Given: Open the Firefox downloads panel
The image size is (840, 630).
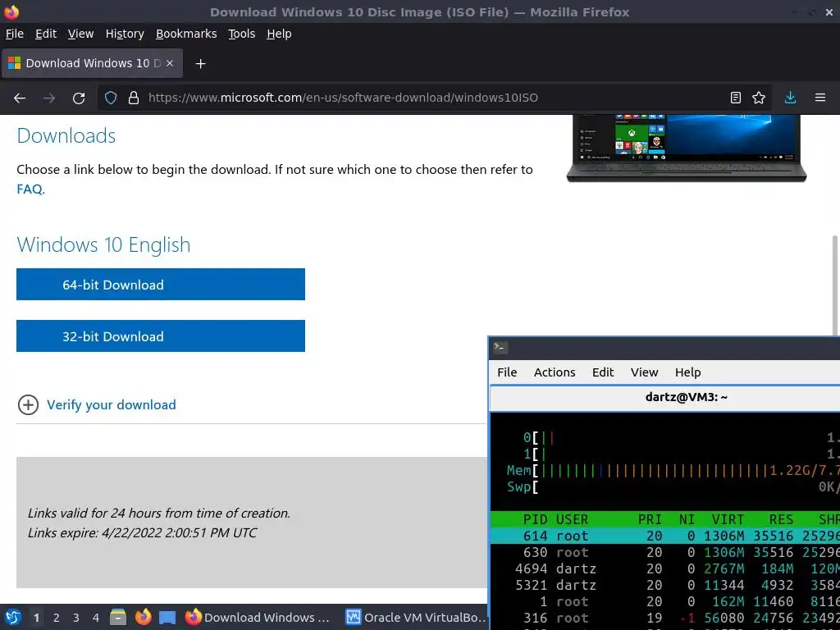Looking at the screenshot, I should [790, 98].
